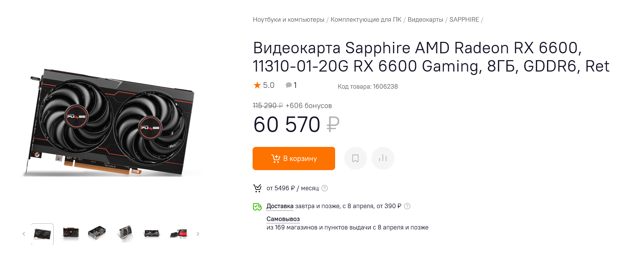The height and width of the screenshot is (266, 644).
Task: Click the installment cart icon by monthly price
Action: [258, 188]
